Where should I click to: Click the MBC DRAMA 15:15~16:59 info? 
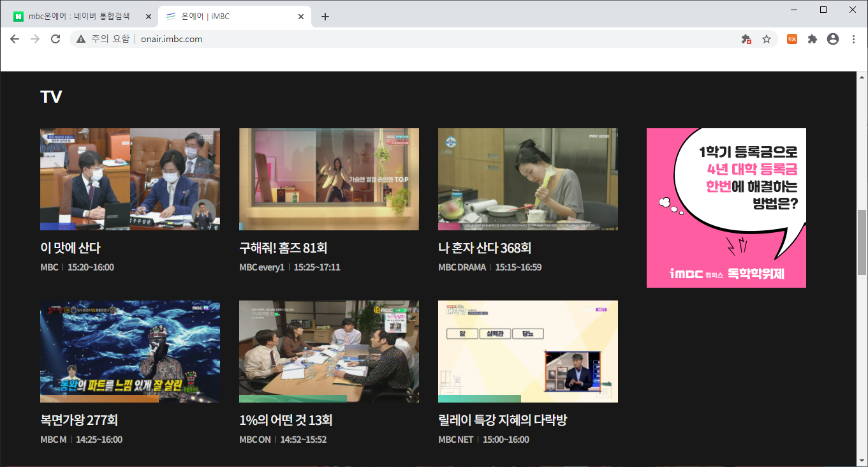(490, 267)
